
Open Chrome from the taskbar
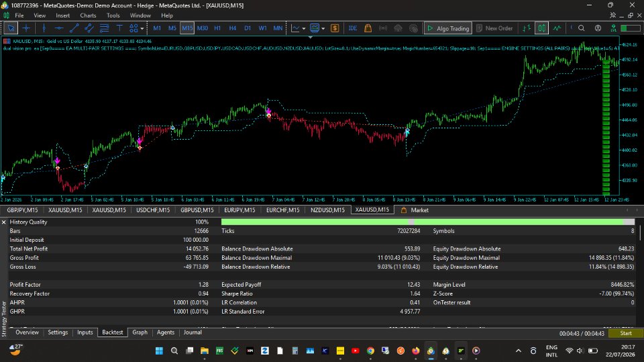coord(370,351)
